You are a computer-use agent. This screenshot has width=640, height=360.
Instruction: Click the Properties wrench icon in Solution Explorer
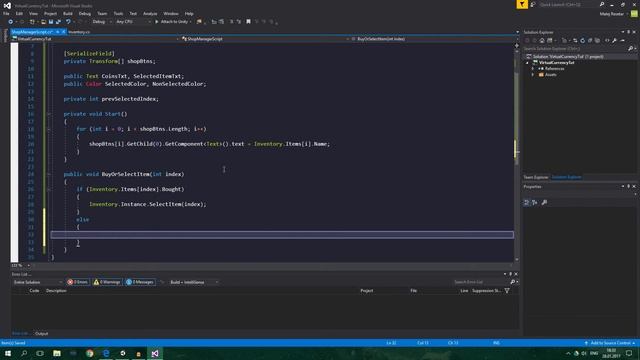614,40
